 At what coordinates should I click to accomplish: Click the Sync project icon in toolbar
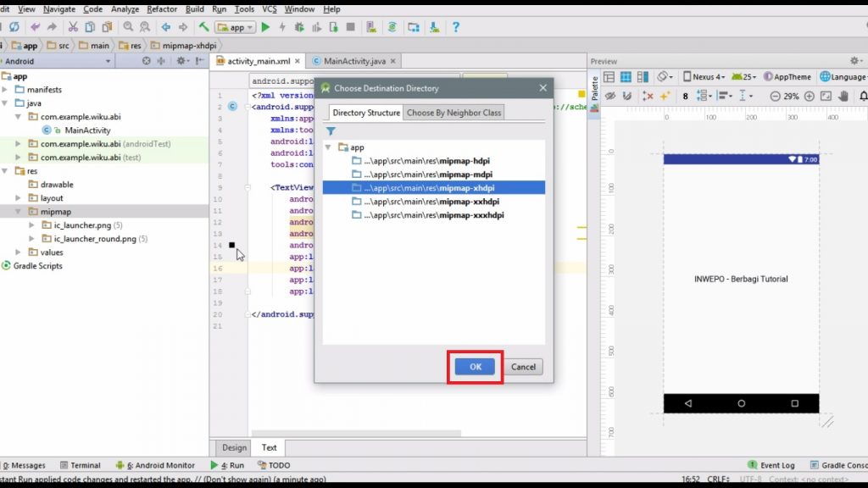click(x=14, y=27)
